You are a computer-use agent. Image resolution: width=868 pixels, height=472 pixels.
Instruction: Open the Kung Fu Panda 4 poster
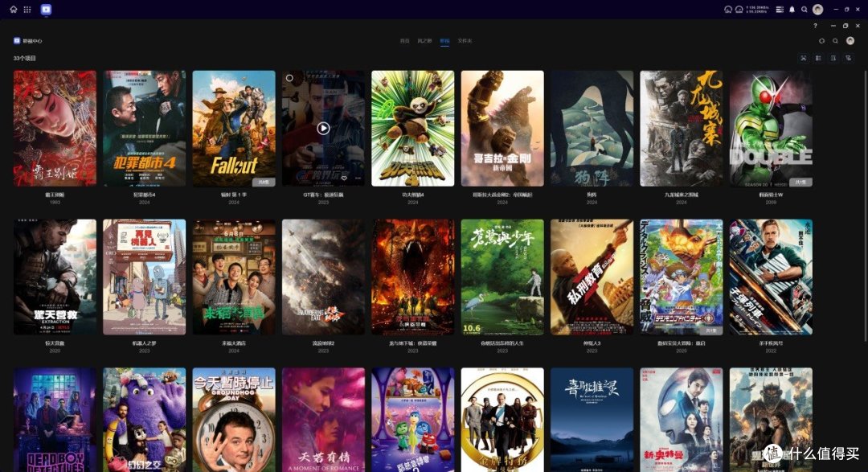tap(413, 128)
